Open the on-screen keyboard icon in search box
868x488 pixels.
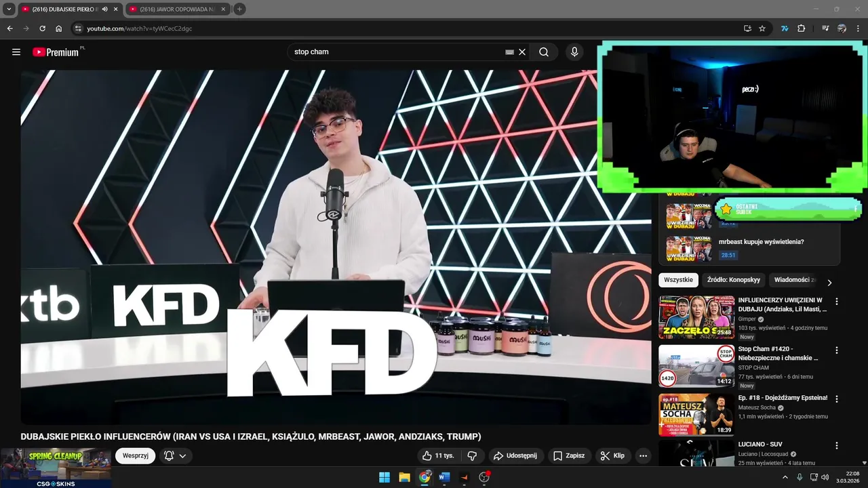509,52
